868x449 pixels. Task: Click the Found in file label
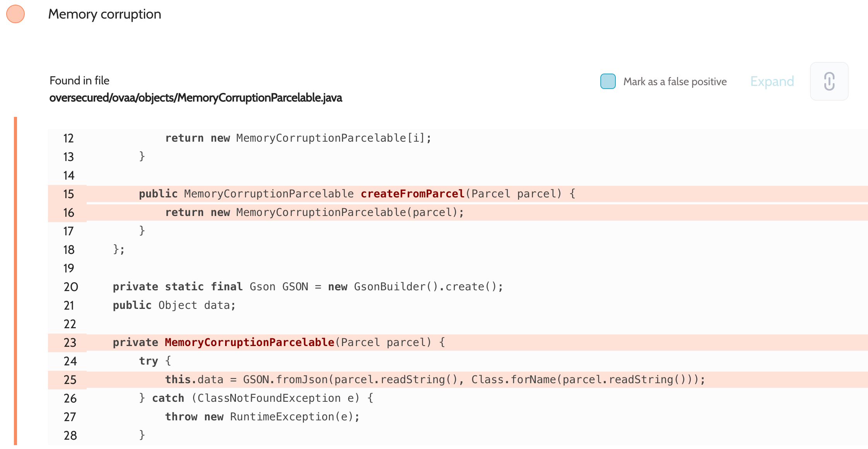(x=79, y=81)
